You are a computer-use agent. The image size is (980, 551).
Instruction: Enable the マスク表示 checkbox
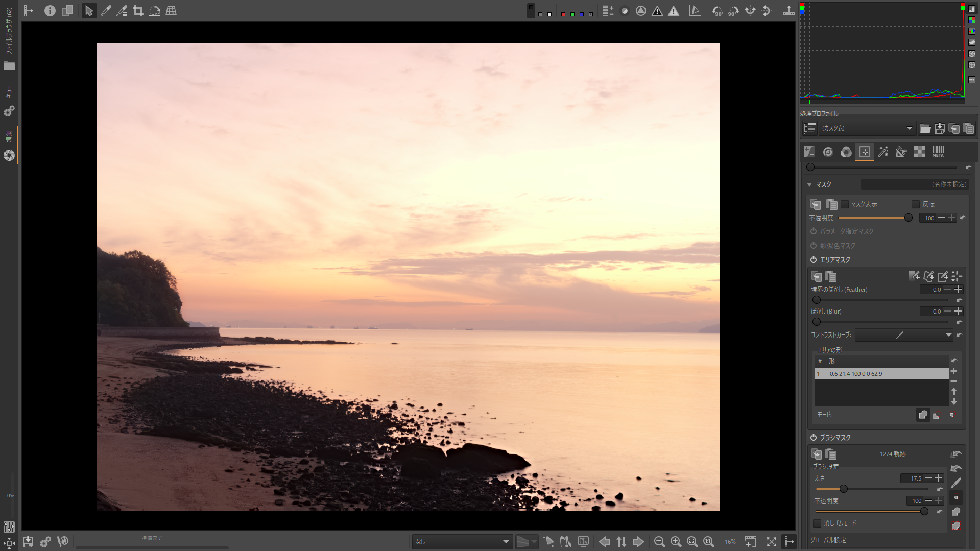845,204
